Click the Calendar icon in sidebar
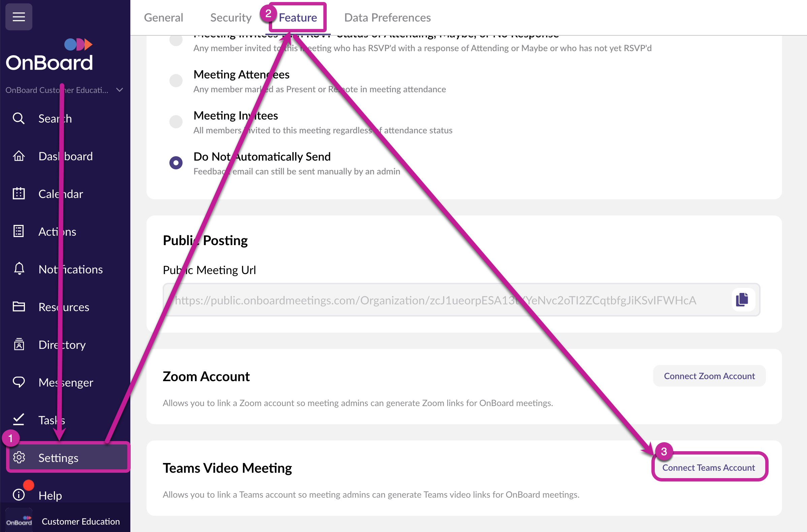Viewport: 807px width, 532px height. pyautogui.click(x=19, y=194)
